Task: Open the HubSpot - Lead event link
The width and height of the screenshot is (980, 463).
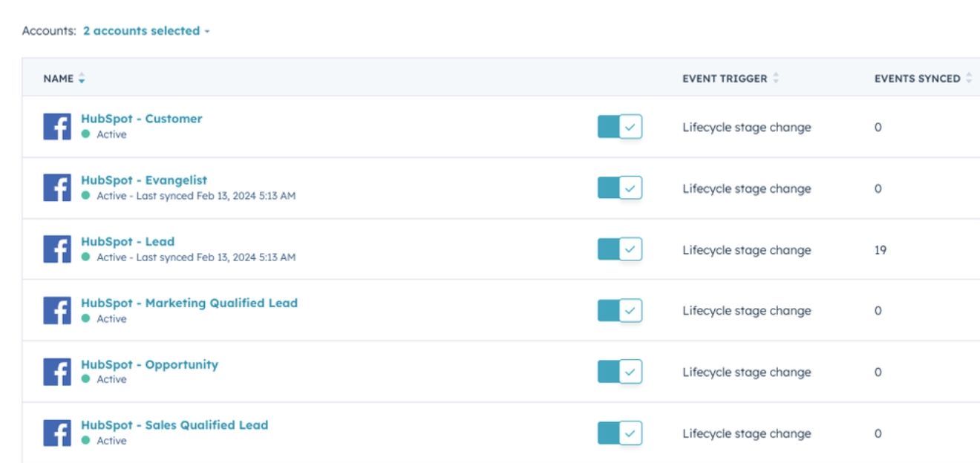Action: pyautogui.click(x=128, y=242)
